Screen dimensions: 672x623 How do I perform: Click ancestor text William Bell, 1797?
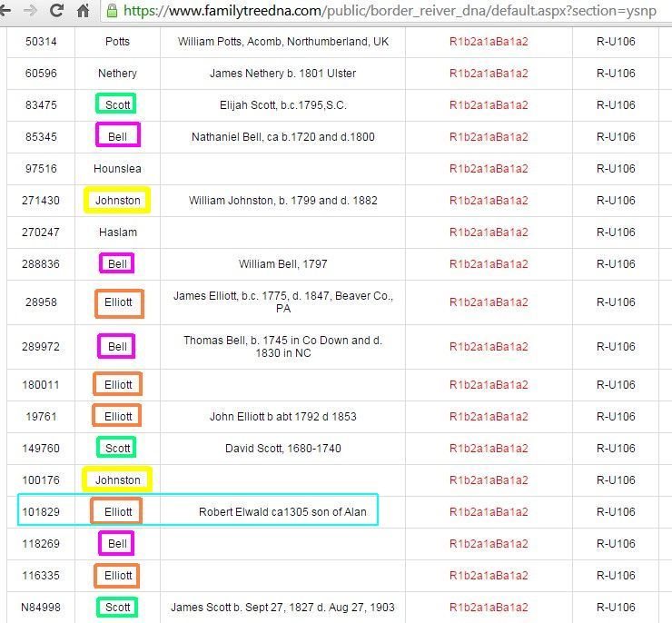point(282,264)
